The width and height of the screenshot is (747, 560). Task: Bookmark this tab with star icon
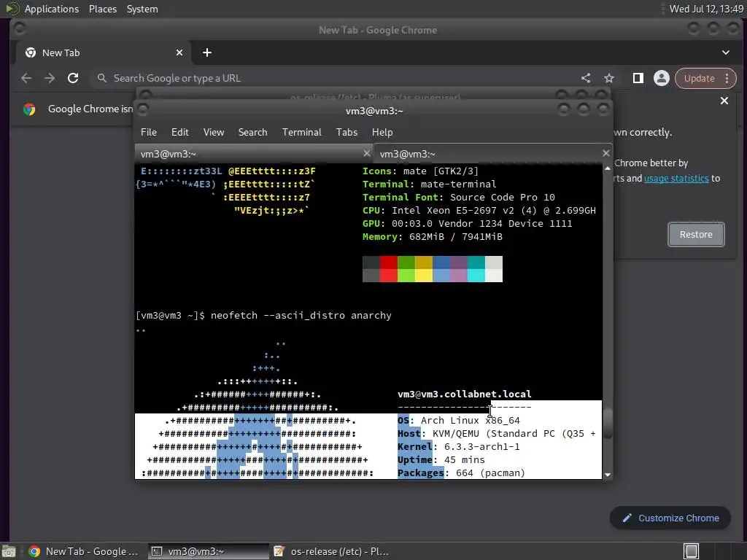(609, 78)
